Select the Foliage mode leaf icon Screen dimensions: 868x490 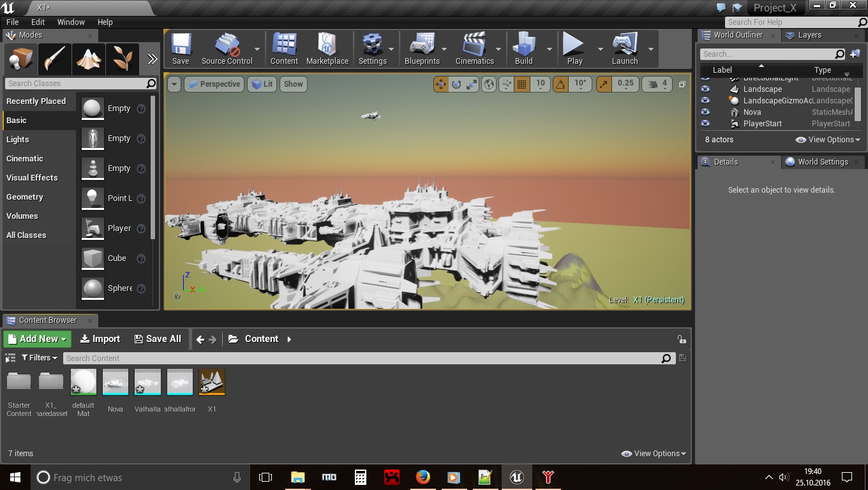click(122, 60)
